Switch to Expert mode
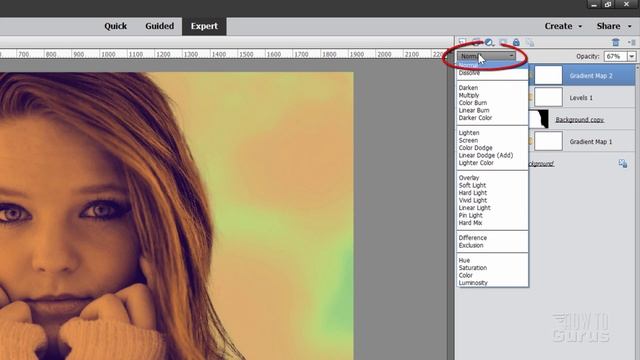 click(x=204, y=26)
